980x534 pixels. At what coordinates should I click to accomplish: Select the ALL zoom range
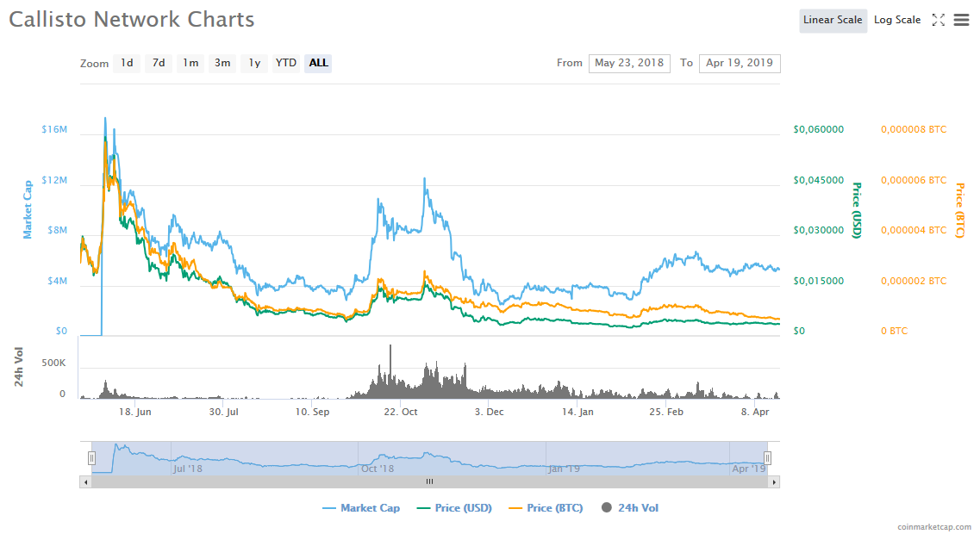point(318,63)
